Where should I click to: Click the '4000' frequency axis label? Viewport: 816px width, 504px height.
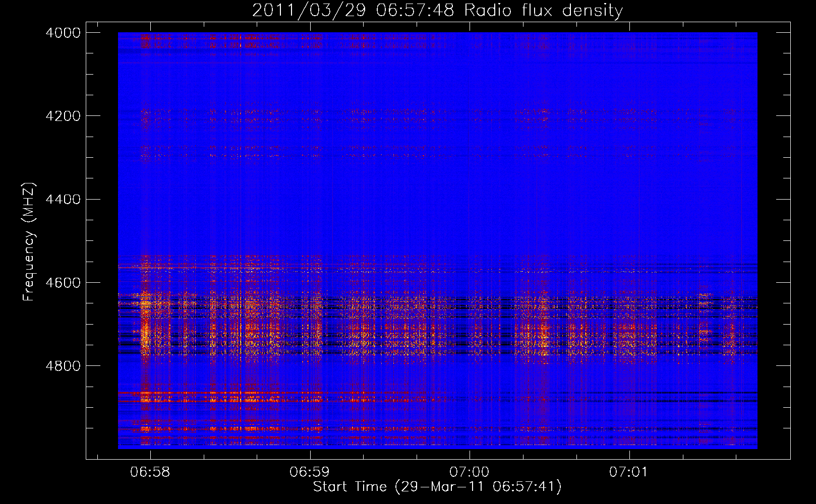(x=63, y=33)
